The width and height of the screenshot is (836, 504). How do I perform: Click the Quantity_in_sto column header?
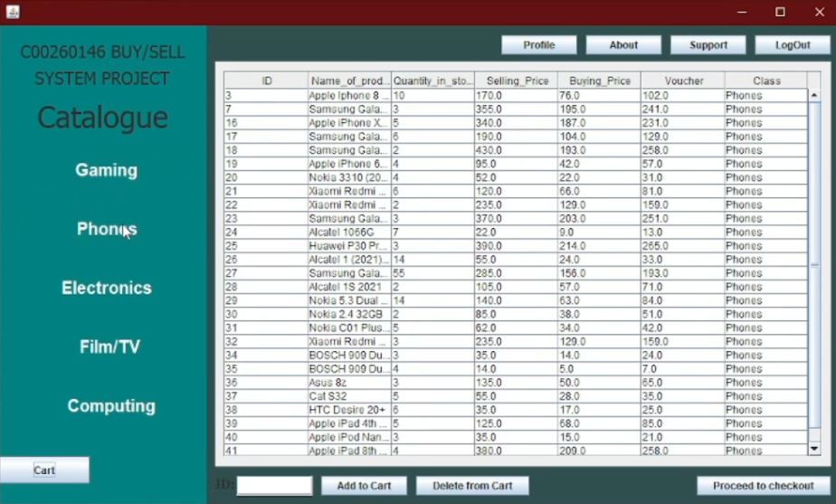432,81
